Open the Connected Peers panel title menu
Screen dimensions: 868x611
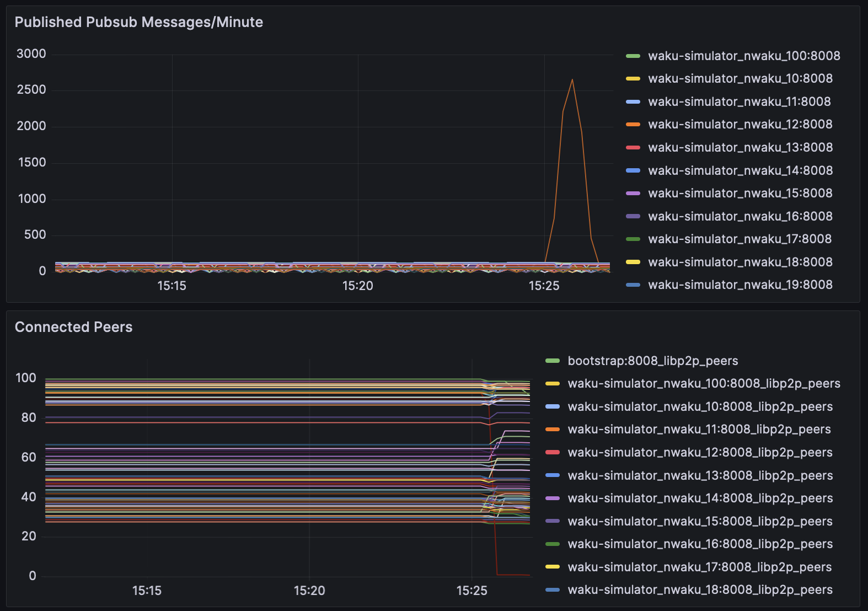[73, 327]
